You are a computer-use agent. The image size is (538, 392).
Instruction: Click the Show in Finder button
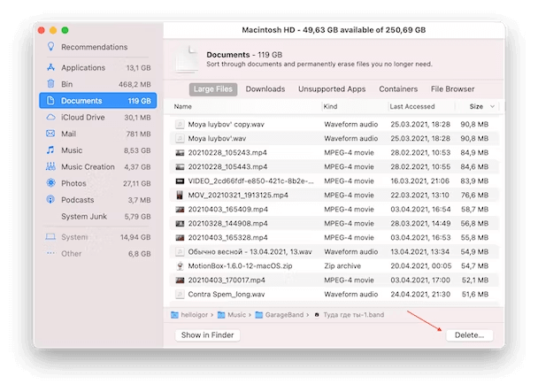pos(207,335)
